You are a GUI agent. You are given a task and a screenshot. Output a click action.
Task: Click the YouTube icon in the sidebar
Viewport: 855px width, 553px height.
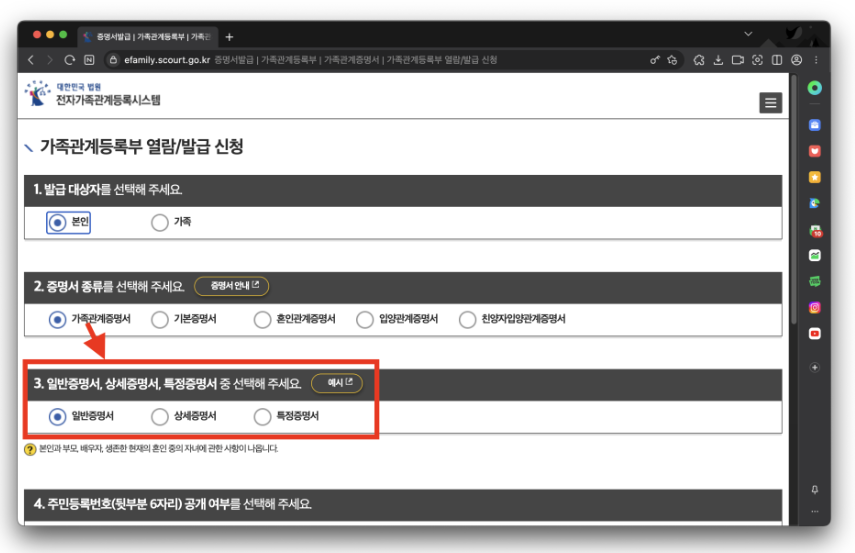point(815,333)
